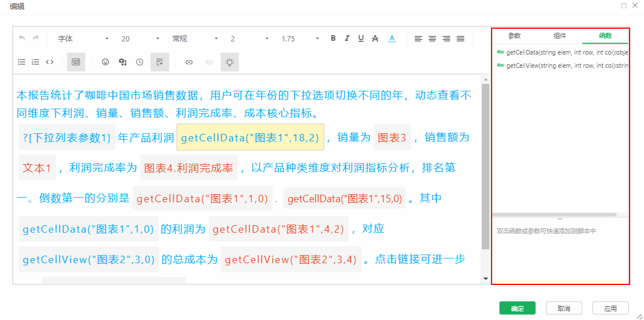Toggle strikethrough formatting
The image size is (644, 320).
point(374,38)
